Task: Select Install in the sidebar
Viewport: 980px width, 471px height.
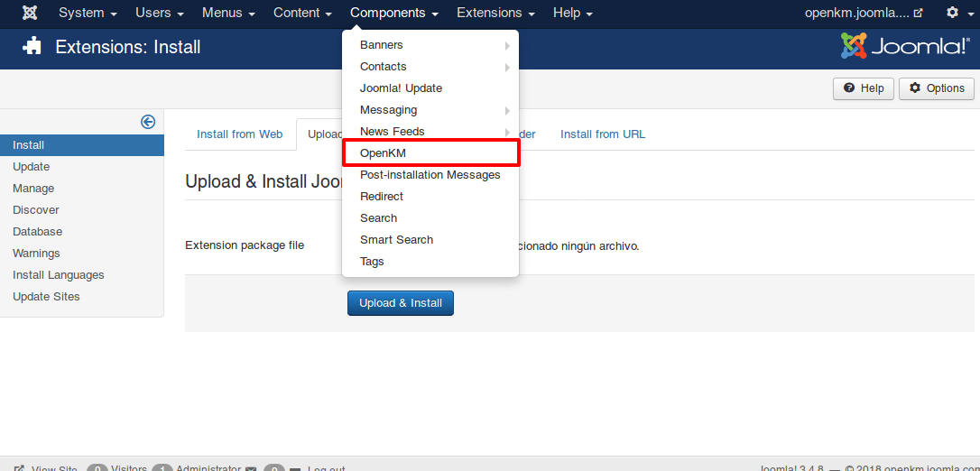Action: point(82,145)
